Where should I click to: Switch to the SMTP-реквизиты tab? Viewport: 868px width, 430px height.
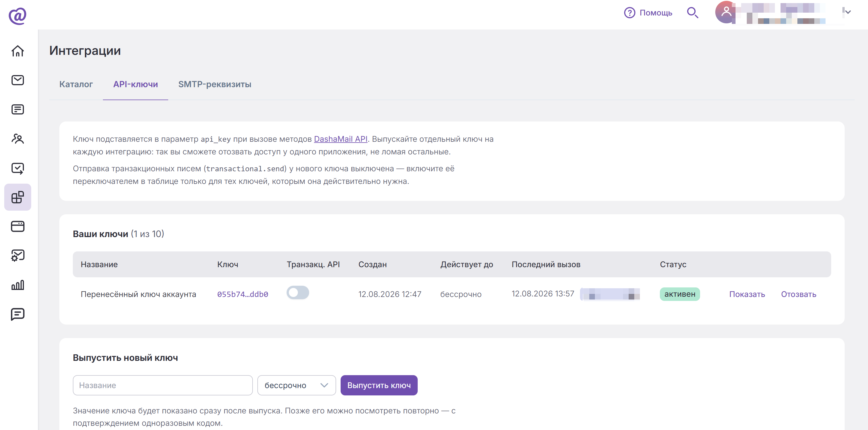pyautogui.click(x=215, y=84)
